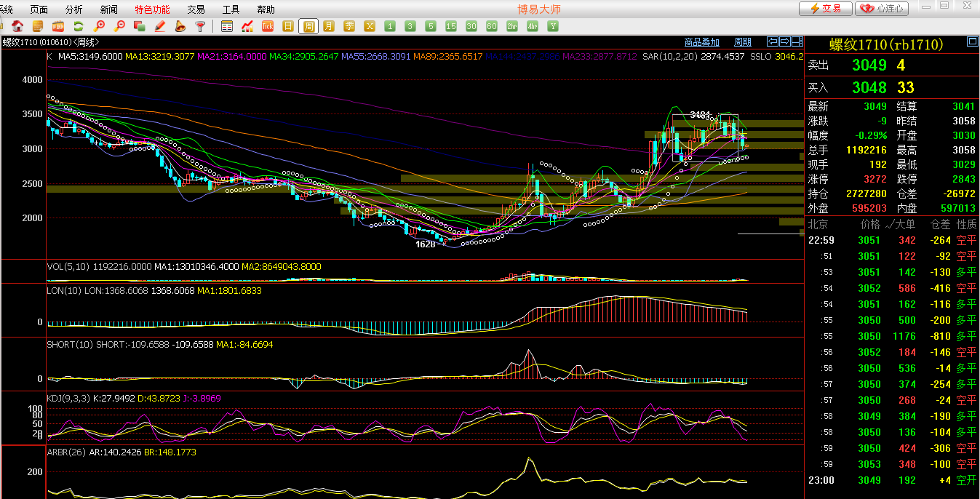The height and width of the screenshot is (499, 980).
Task: Select the 30-minute period button
Action: [471, 26]
